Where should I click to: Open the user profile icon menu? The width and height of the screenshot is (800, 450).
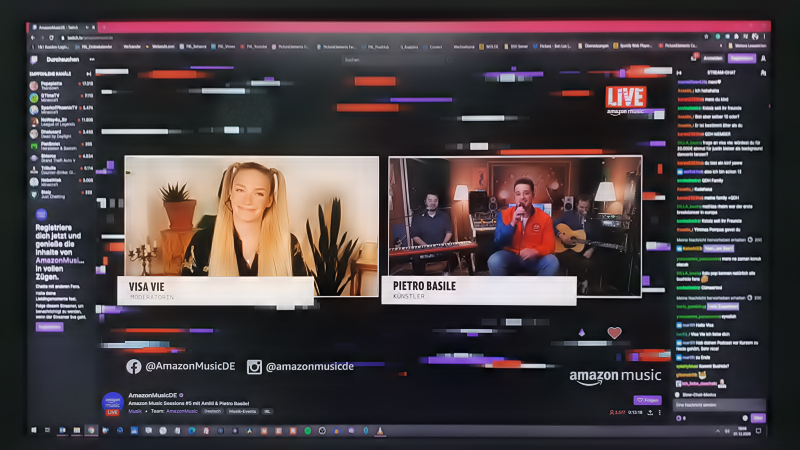pyautogui.click(x=763, y=59)
